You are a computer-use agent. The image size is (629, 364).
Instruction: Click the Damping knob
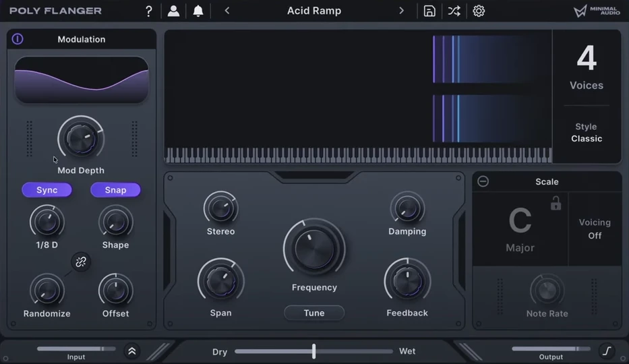(x=407, y=208)
